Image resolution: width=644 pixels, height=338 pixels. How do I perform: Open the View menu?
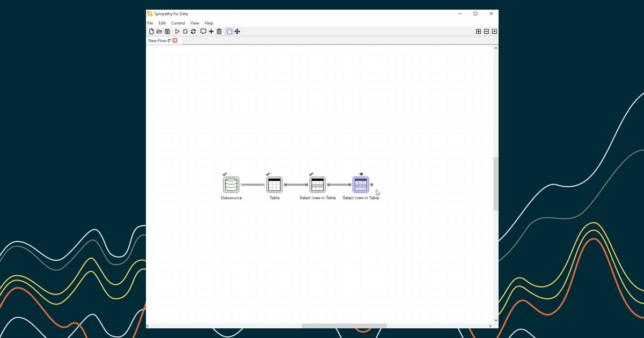tap(195, 23)
